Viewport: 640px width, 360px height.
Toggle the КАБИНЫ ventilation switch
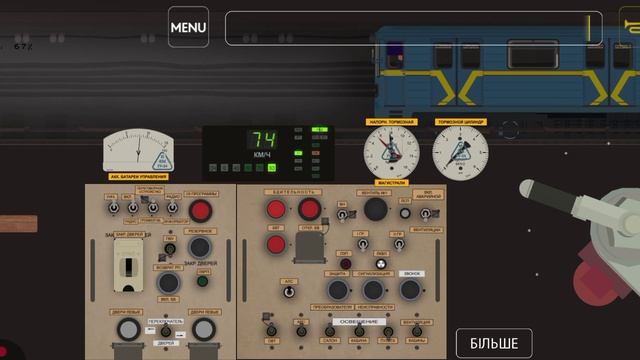(x=416, y=331)
